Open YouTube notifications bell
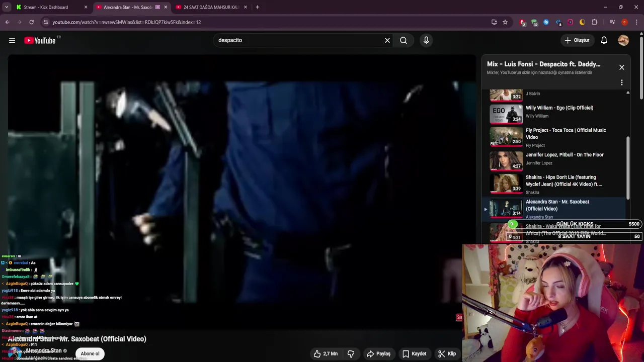 click(x=604, y=40)
